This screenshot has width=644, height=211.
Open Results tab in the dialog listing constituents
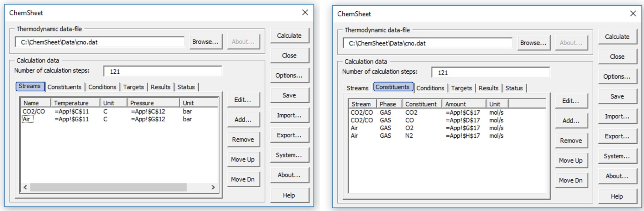click(x=488, y=88)
